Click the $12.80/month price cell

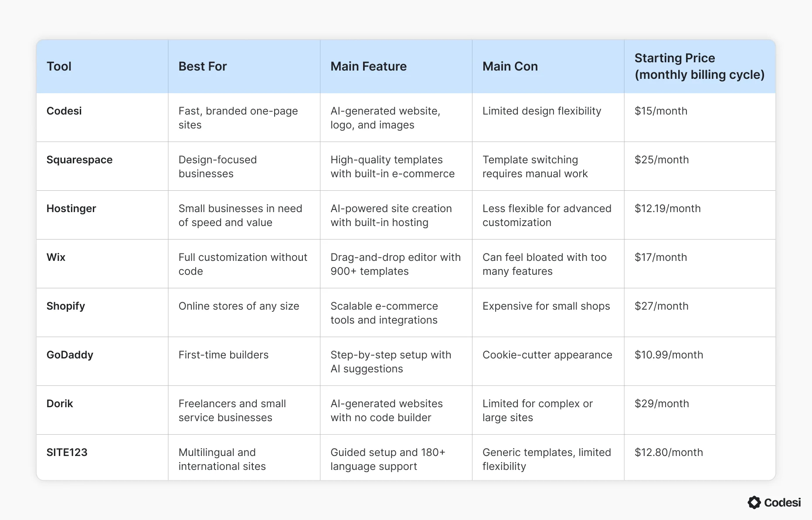pos(669,452)
